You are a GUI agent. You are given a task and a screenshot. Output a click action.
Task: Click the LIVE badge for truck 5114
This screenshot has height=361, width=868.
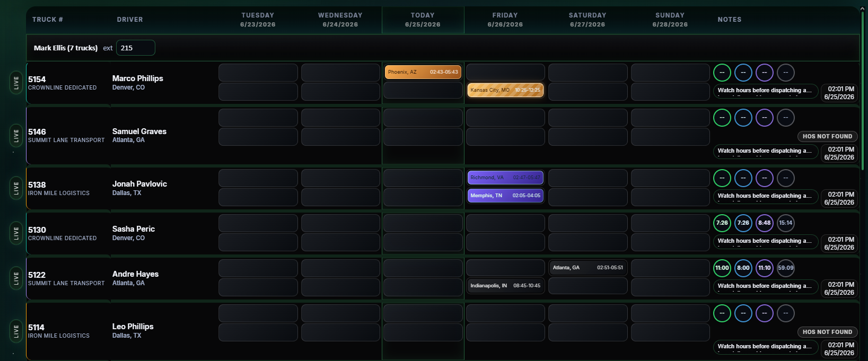[x=16, y=331]
